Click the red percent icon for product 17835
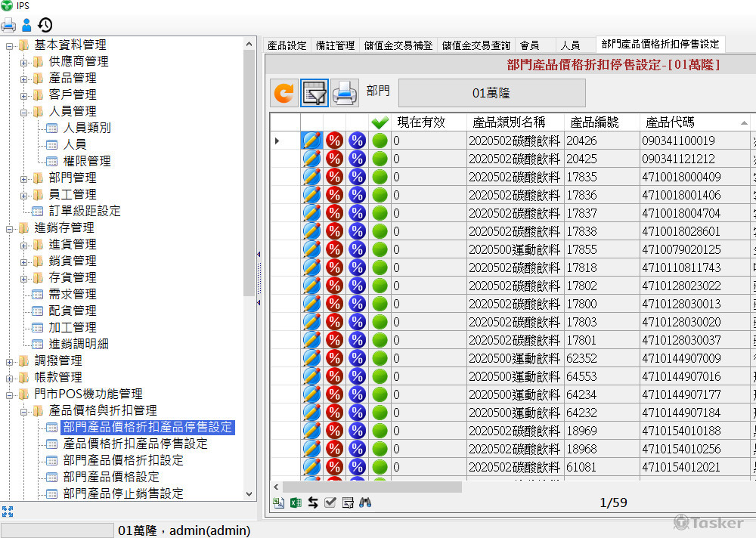 (x=334, y=177)
